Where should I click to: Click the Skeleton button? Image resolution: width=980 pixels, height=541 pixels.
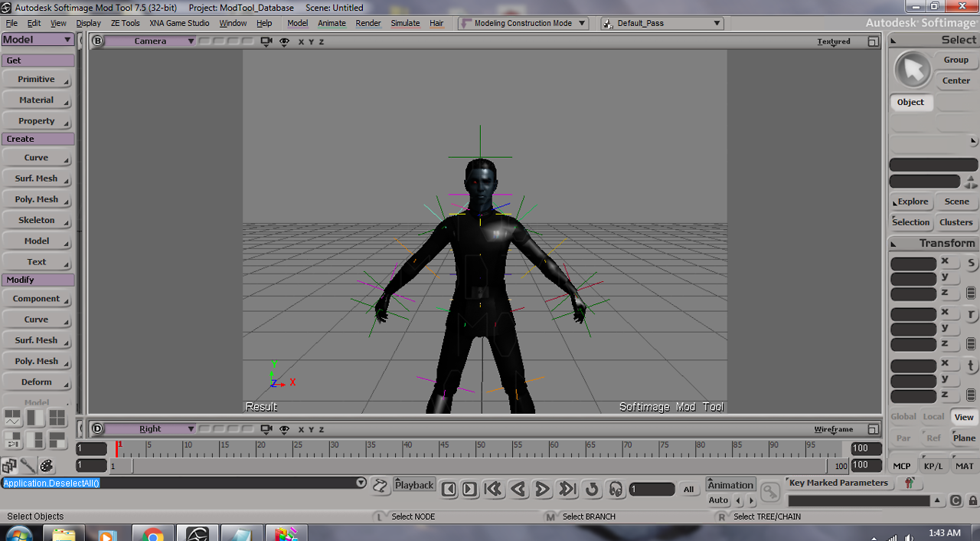37,221
